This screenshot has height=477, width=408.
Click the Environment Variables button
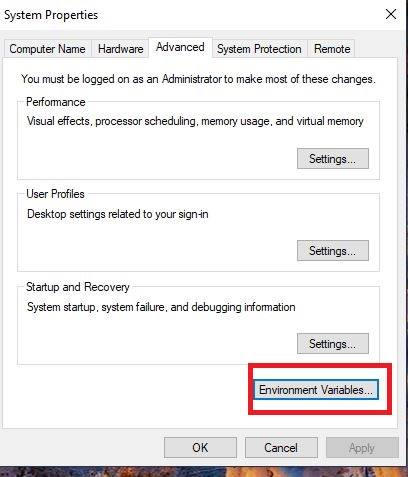pos(316,390)
